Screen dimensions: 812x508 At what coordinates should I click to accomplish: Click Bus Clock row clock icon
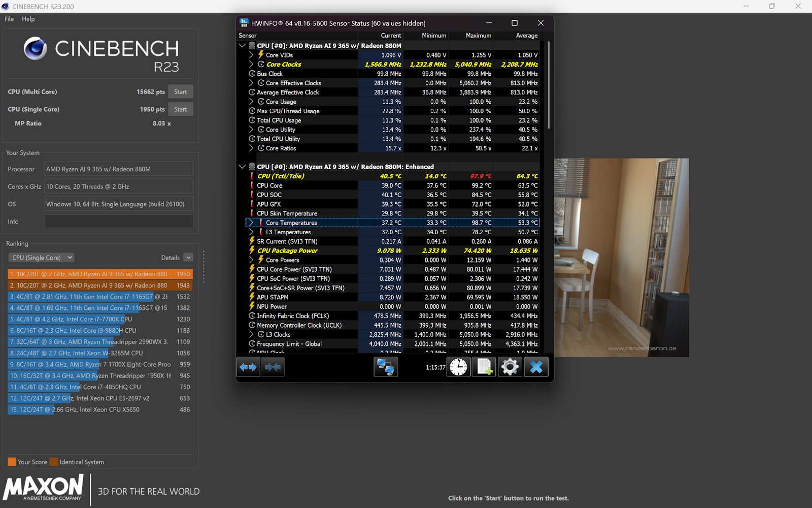point(252,74)
